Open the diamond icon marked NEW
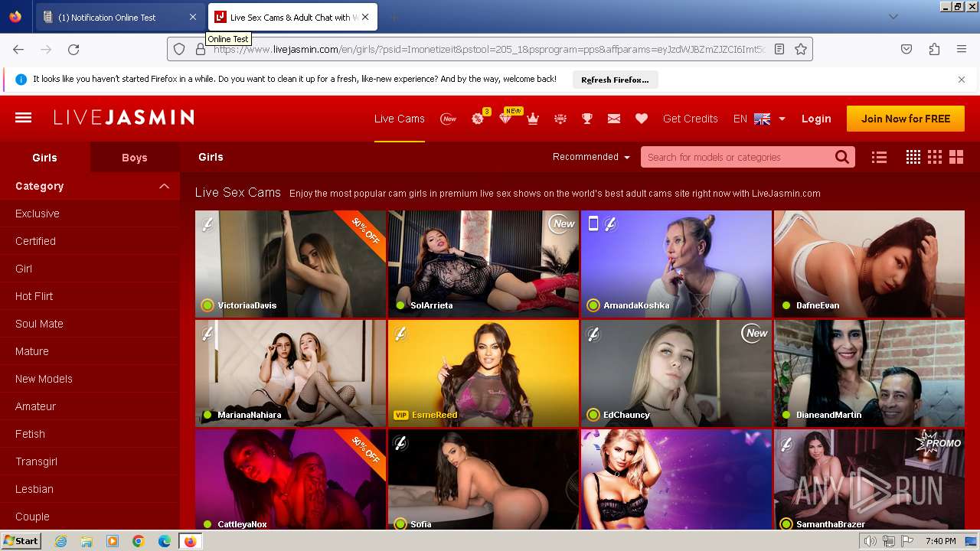This screenshot has height=551, width=980. (x=507, y=117)
